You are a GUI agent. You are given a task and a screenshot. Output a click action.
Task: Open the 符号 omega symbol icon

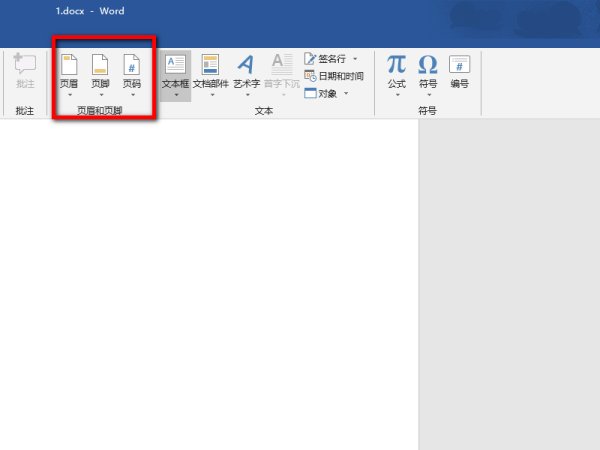tap(428, 64)
